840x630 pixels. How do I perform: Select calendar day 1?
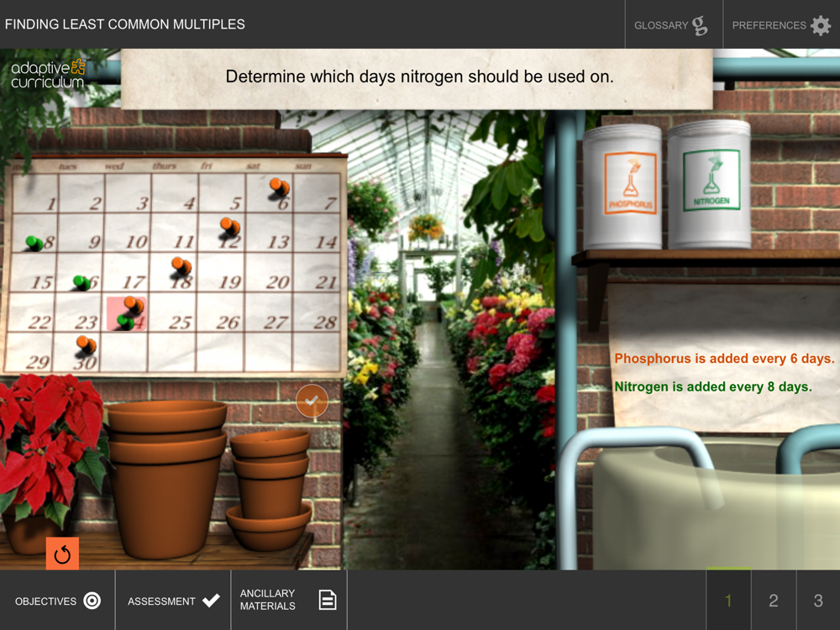click(35, 193)
